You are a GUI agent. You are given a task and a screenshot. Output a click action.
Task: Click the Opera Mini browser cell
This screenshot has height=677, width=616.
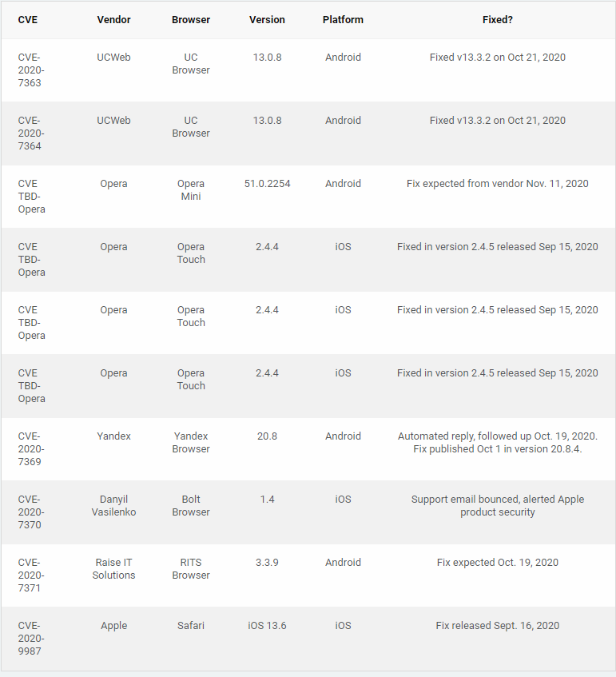(191, 190)
